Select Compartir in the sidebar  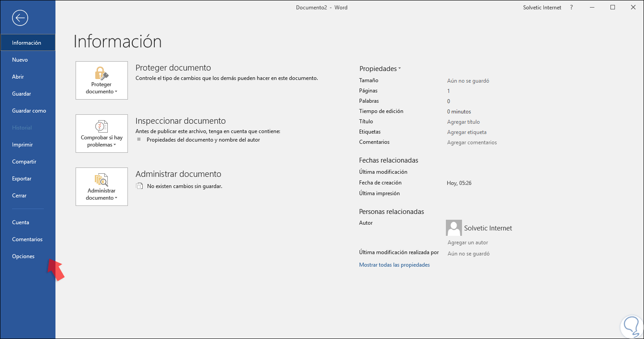(28, 162)
